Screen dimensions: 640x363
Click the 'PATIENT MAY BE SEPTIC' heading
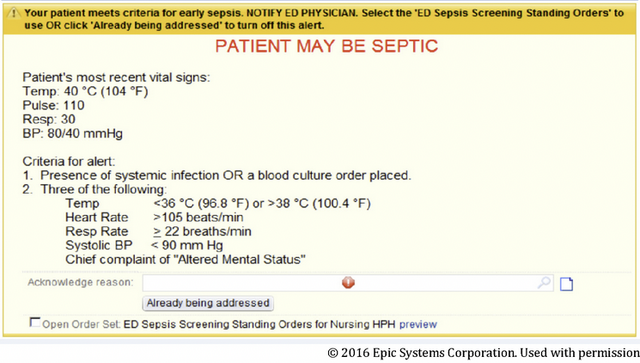(x=327, y=46)
